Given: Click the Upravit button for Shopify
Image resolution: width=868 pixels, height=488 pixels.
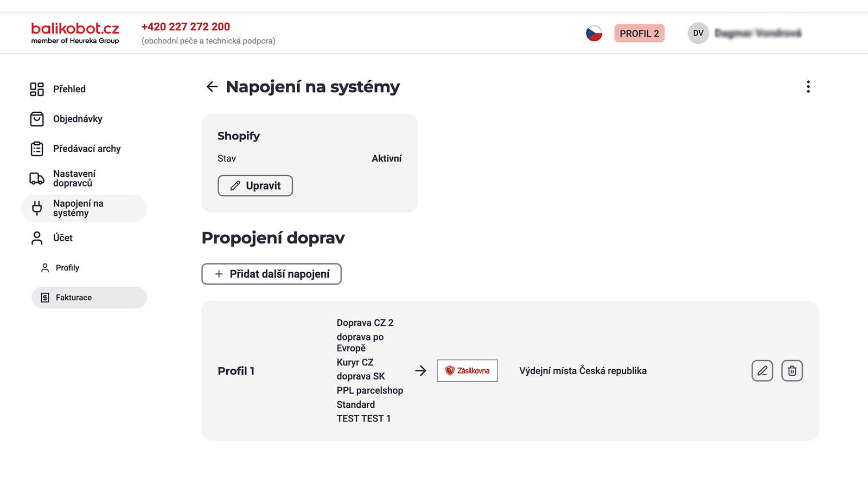Looking at the screenshot, I should point(255,185).
